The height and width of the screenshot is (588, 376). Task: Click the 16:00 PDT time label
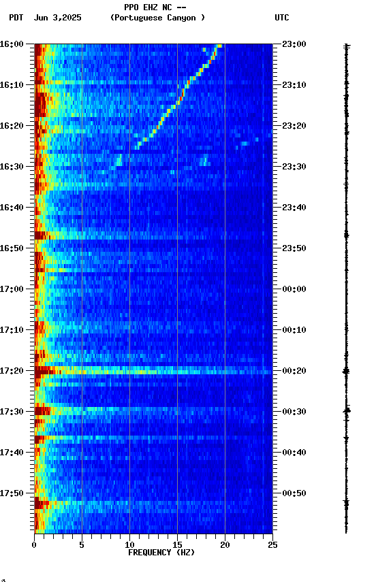click(x=12, y=44)
